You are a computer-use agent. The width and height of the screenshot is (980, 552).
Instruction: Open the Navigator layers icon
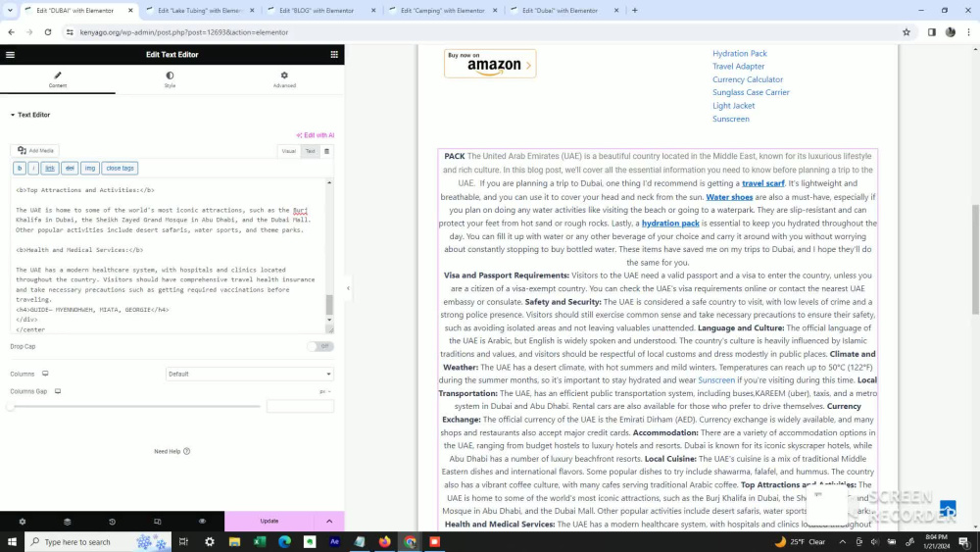[x=68, y=522]
